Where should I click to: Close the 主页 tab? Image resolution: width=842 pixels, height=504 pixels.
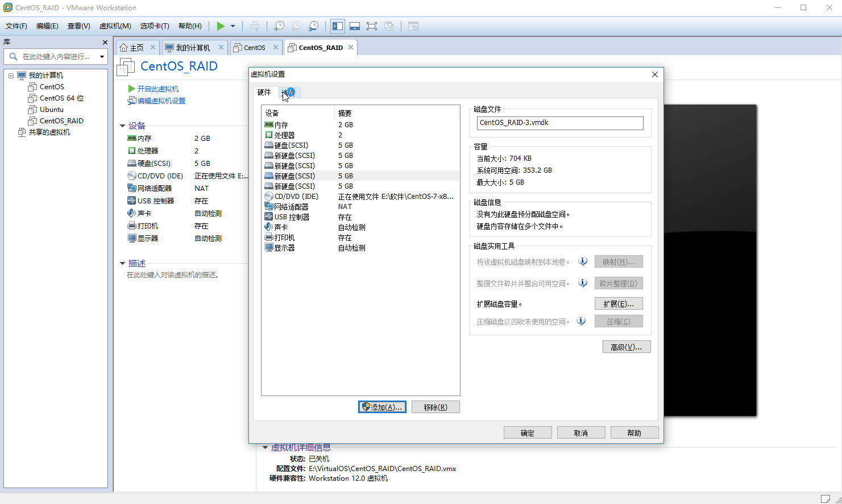pyautogui.click(x=153, y=47)
